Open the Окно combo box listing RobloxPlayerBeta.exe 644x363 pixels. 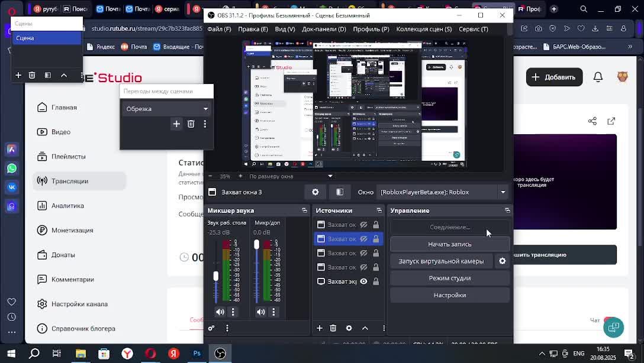(443, 192)
